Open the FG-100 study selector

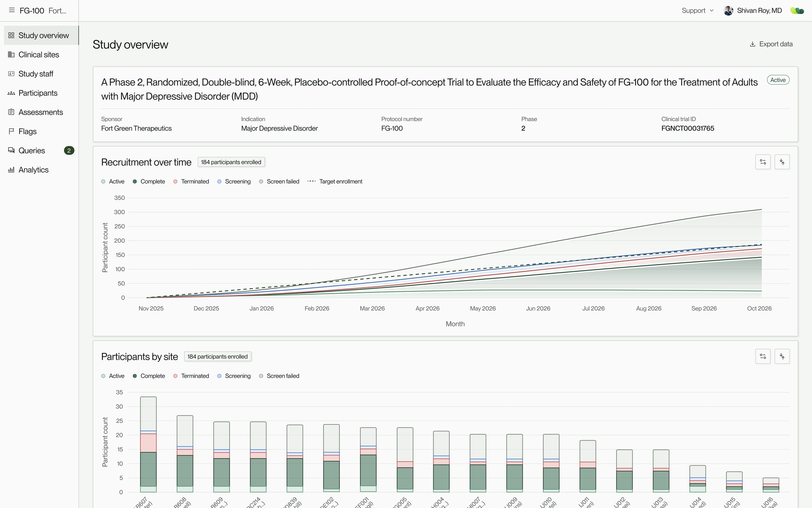[43, 10]
